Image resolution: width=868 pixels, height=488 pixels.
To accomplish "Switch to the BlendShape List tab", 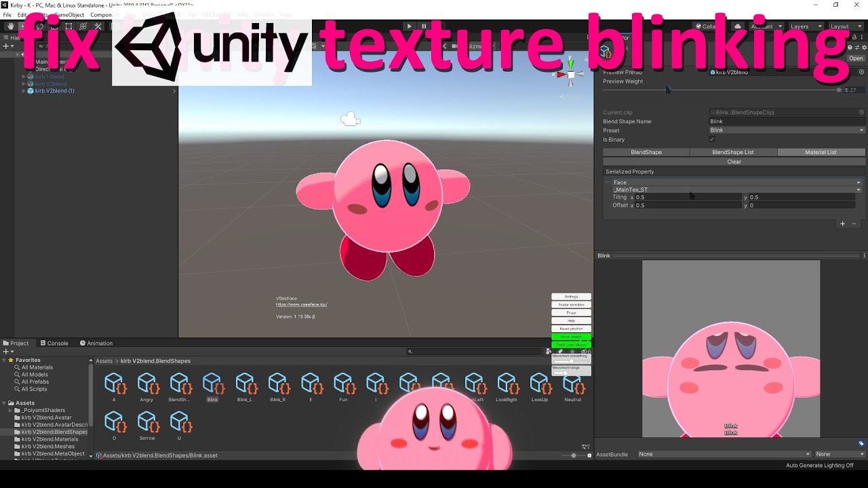I will click(x=733, y=152).
